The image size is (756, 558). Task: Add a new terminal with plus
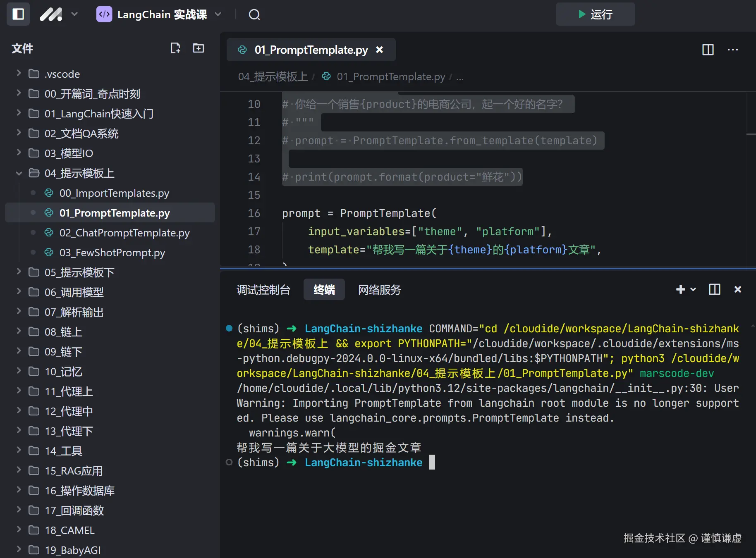(x=680, y=289)
